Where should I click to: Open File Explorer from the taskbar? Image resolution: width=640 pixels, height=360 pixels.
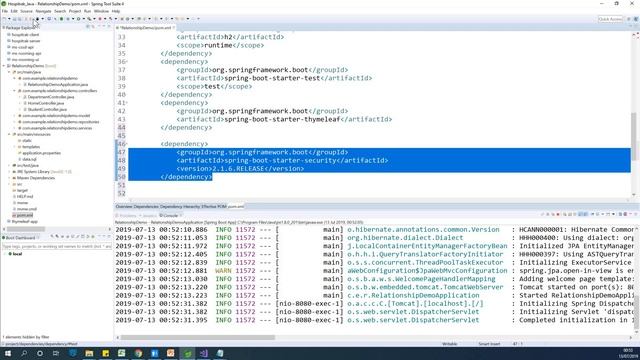[x=89, y=353]
